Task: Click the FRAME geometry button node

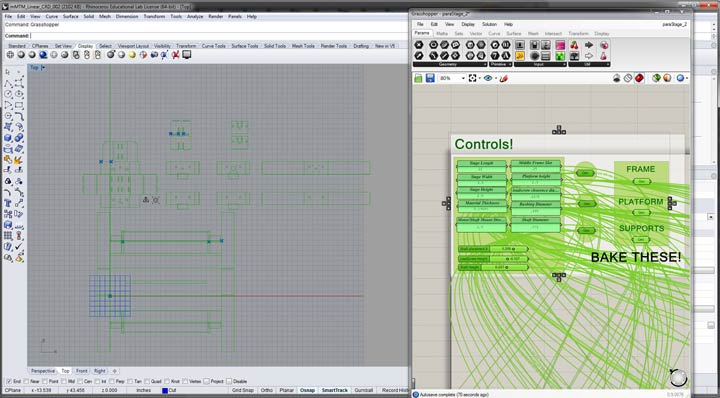Action: tap(641, 182)
